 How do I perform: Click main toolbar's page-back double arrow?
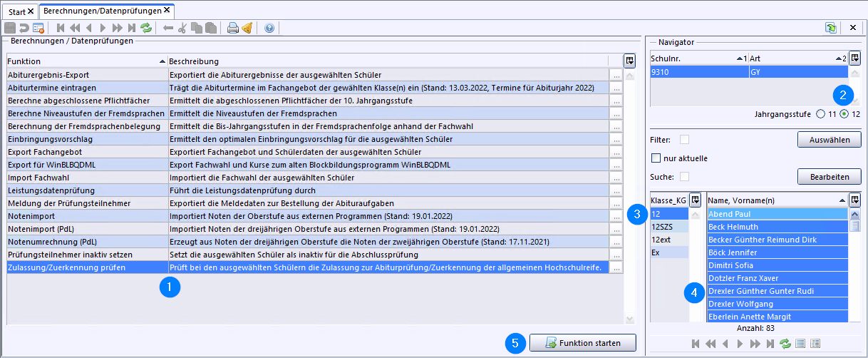coord(75,29)
